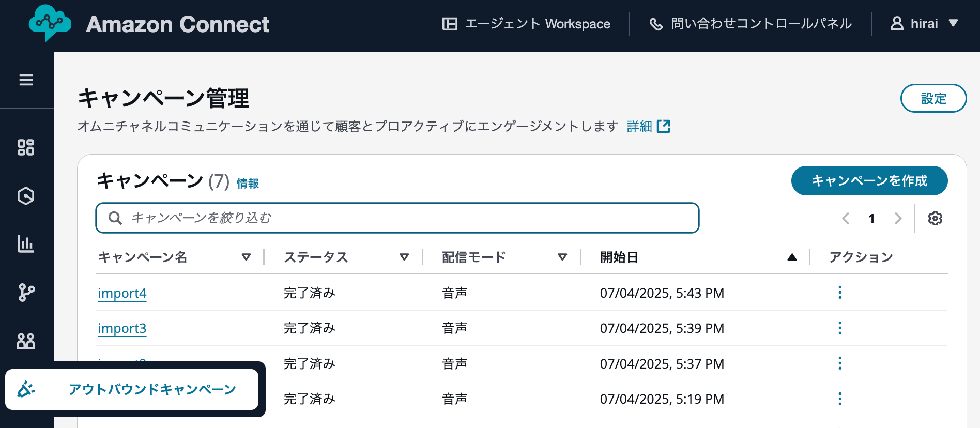Click the phone icon for contact control panel
The height and width of the screenshot is (428, 980).
point(656,24)
